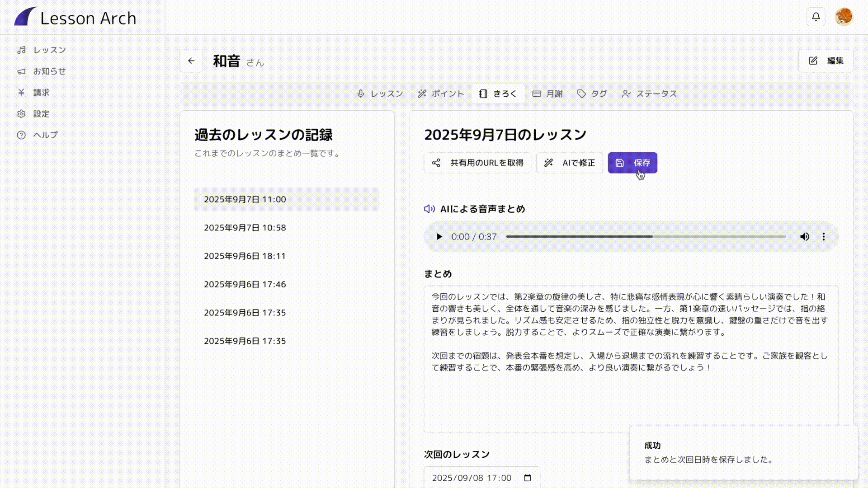Mute the audio player volume

[x=805, y=237]
